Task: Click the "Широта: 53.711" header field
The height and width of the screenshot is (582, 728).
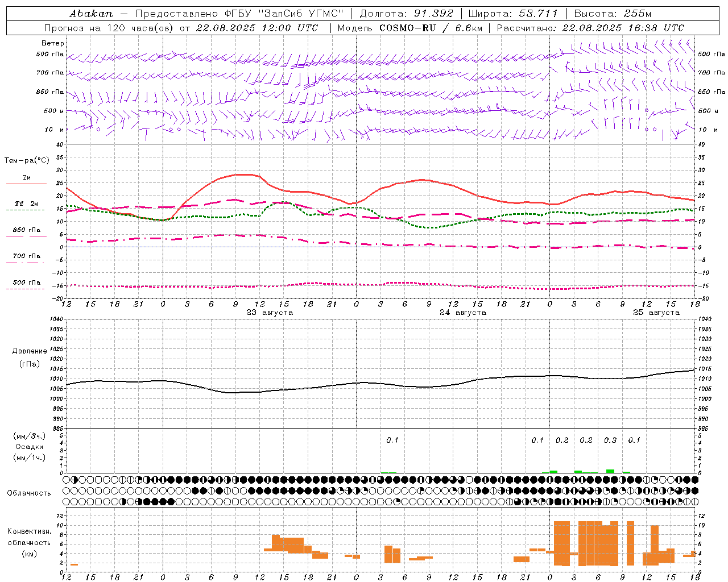Action: (x=512, y=14)
